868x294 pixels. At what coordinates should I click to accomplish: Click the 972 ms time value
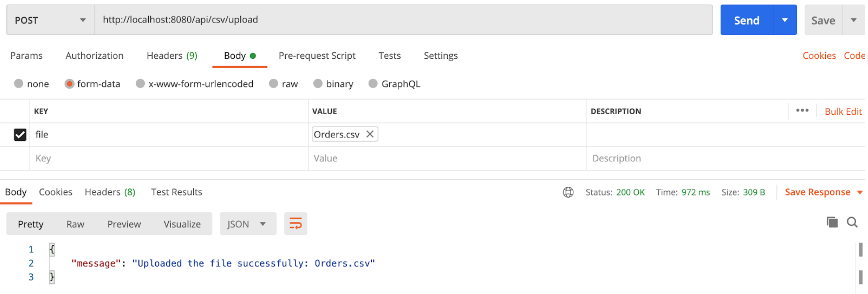696,192
